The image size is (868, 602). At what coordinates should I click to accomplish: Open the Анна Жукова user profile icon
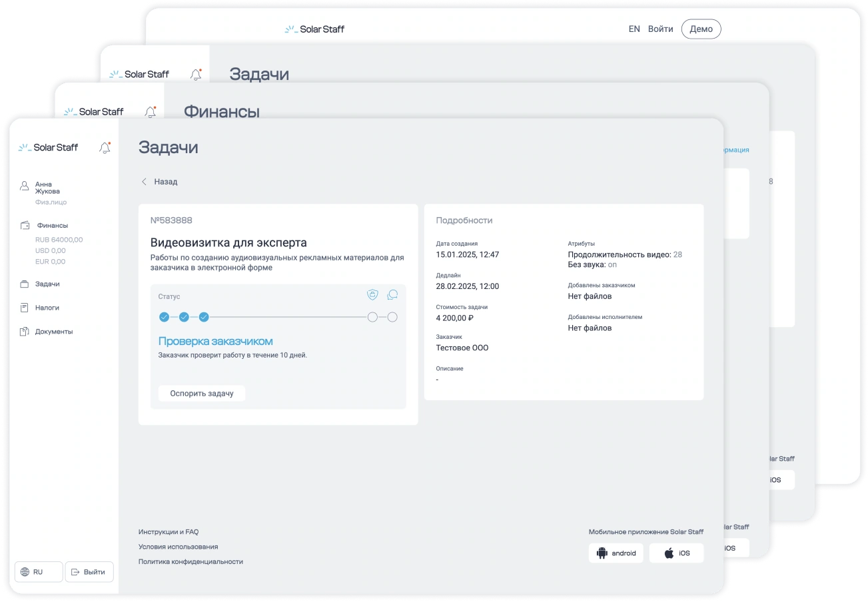(x=25, y=185)
